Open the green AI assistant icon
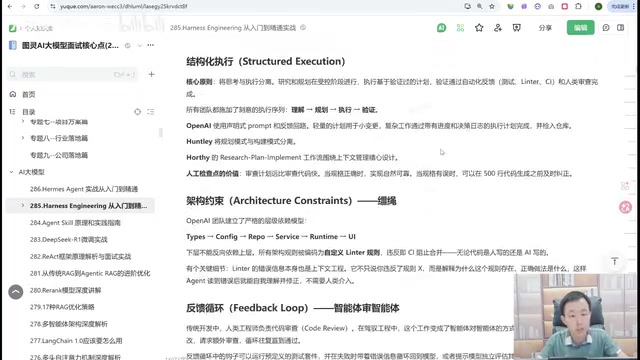 441,28
